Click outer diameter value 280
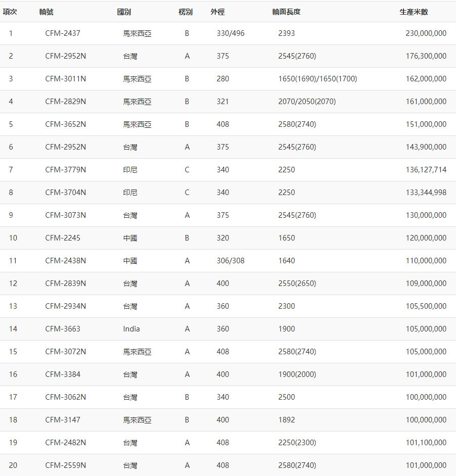This screenshot has height=476, width=456. coord(222,79)
